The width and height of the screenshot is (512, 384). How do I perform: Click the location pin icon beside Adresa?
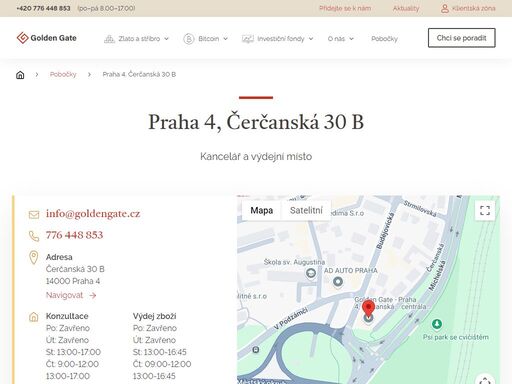pos(34,258)
